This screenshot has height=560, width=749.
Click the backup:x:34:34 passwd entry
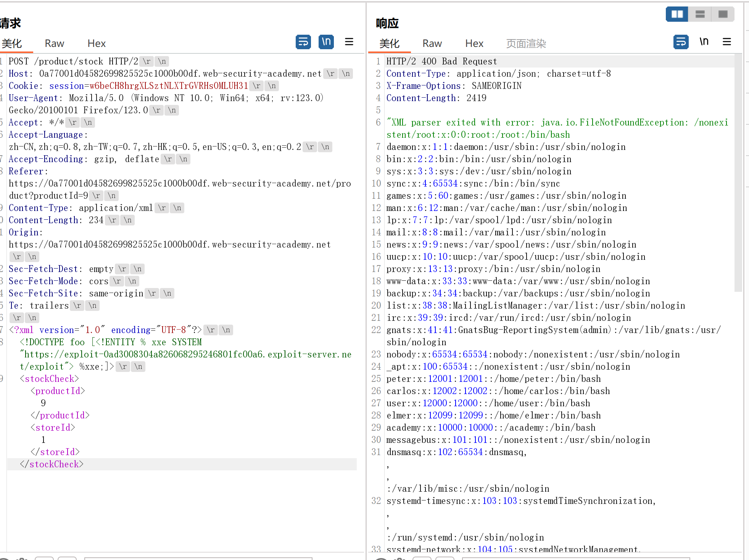[519, 293]
